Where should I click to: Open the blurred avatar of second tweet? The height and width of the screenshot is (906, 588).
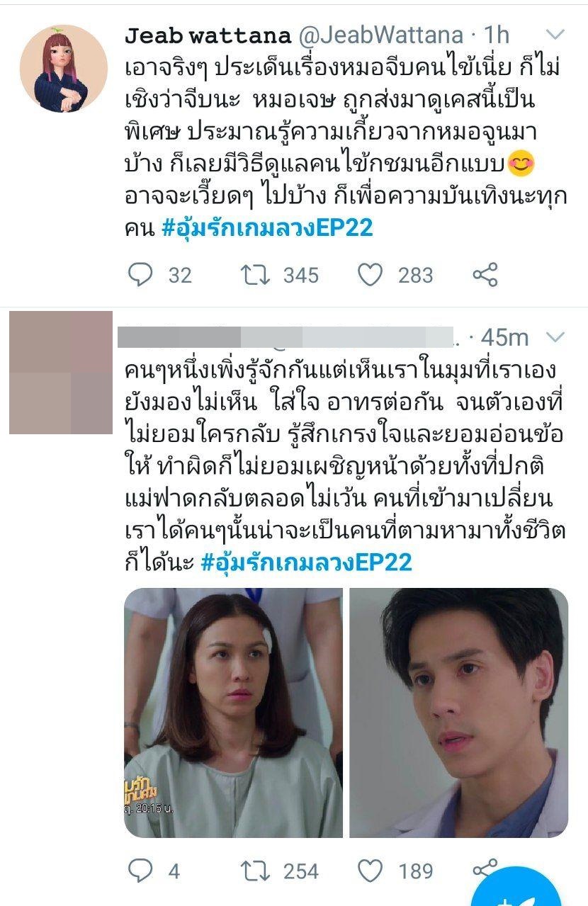click(x=61, y=373)
